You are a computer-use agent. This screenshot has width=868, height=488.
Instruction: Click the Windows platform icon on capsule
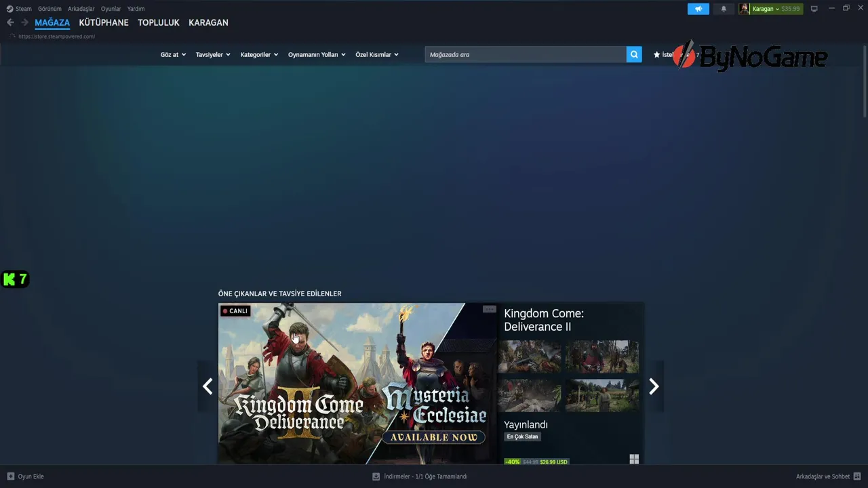(x=634, y=459)
